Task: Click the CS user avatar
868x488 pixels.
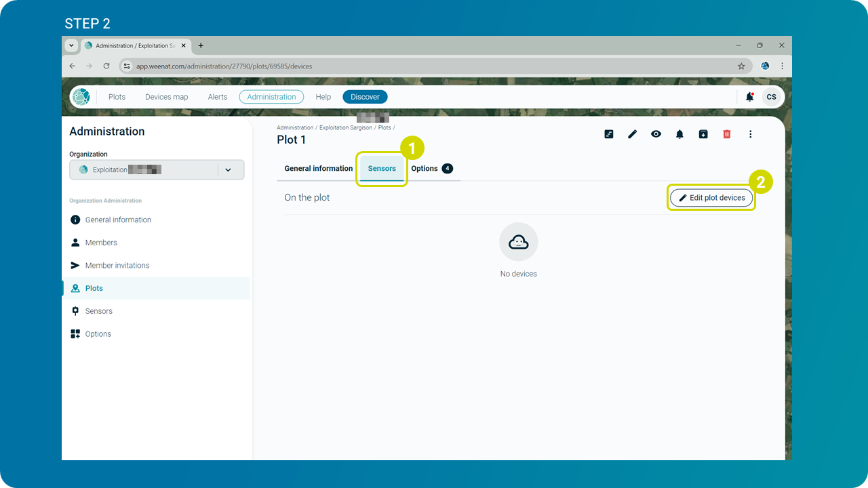Action: (x=771, y=97)
